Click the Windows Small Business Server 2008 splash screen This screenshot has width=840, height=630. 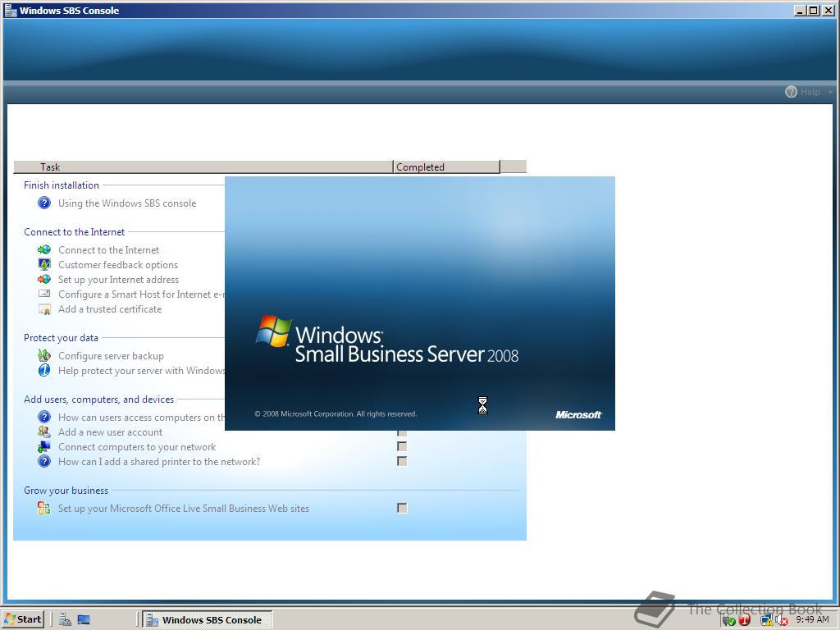[419, 304]
